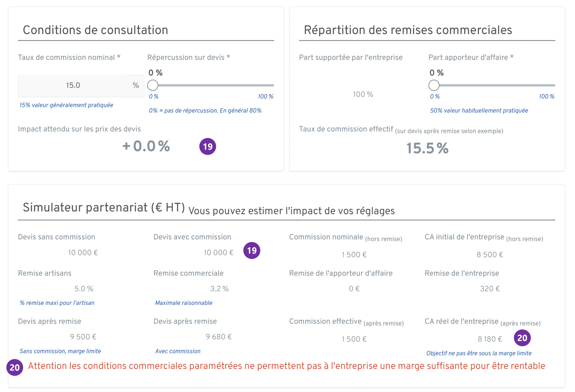Click the Remise artisans 5.0 % value
575x392 pixels.
[x=84, y=289]
